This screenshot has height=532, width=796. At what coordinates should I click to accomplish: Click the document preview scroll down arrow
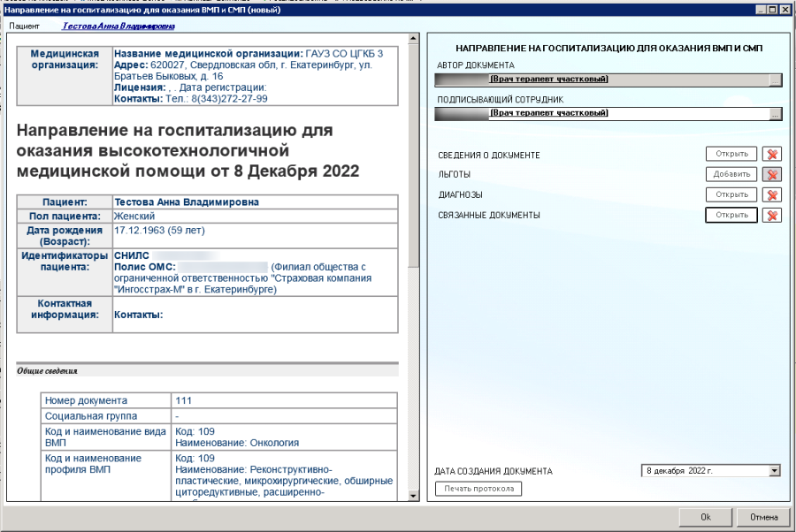[413, 496]
